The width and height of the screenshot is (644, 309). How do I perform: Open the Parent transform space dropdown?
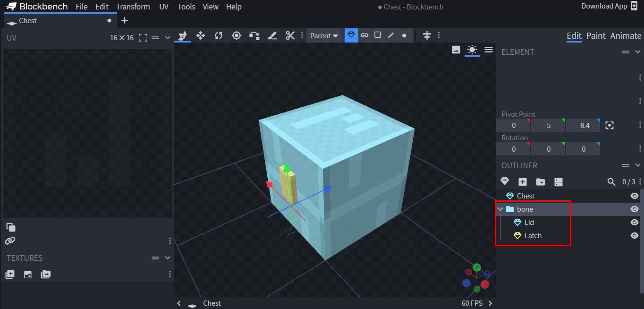(324, 35)
